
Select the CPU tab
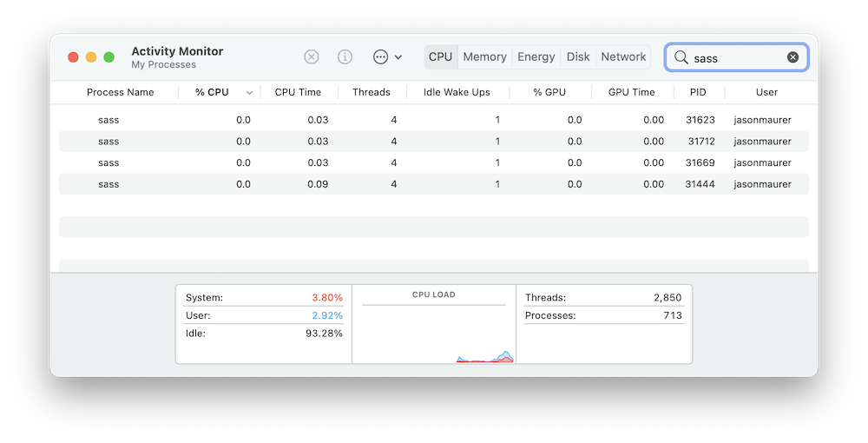[441, 57]
